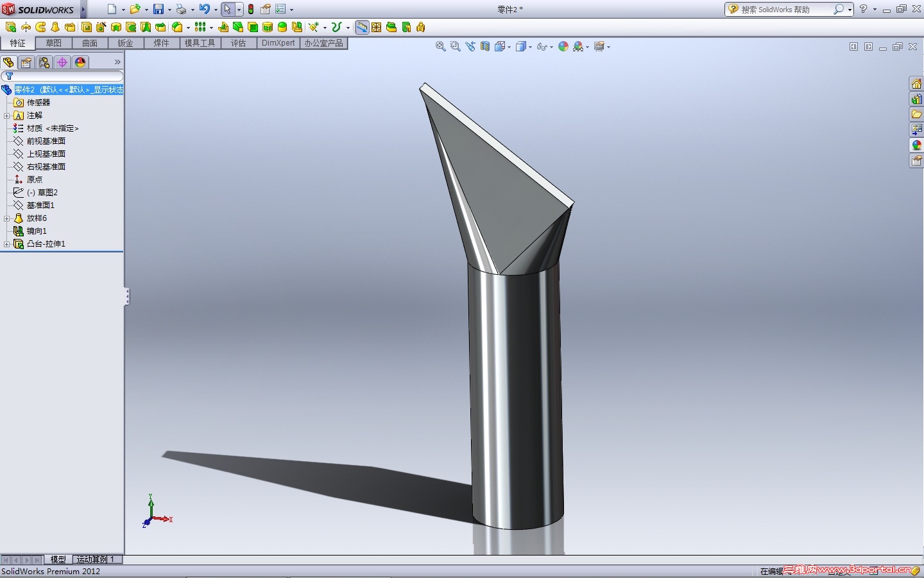Viewport: 924px width, 578px height.
Task: Select the Extruded Boss/Base feature tool
Action: click(11, 27)
